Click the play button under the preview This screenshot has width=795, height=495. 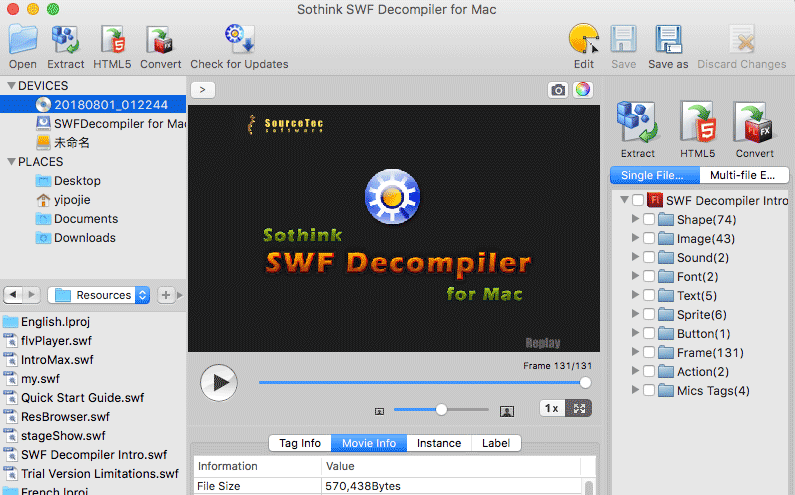tap(219, 383)
